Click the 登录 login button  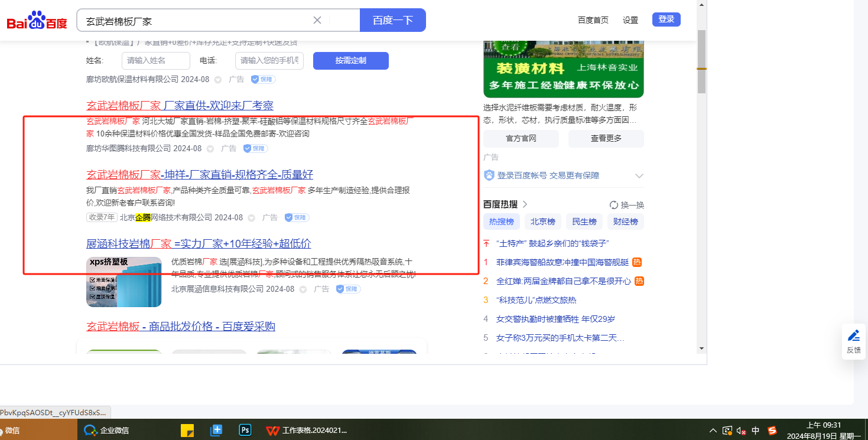[x=667, y=19]
